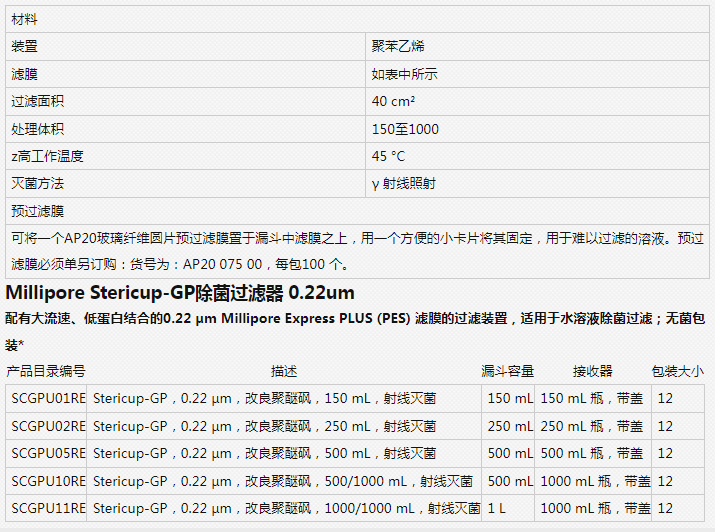Select the 250 mL funnel capacity cell
The image size is (715, 532).
tap(508, 426)
